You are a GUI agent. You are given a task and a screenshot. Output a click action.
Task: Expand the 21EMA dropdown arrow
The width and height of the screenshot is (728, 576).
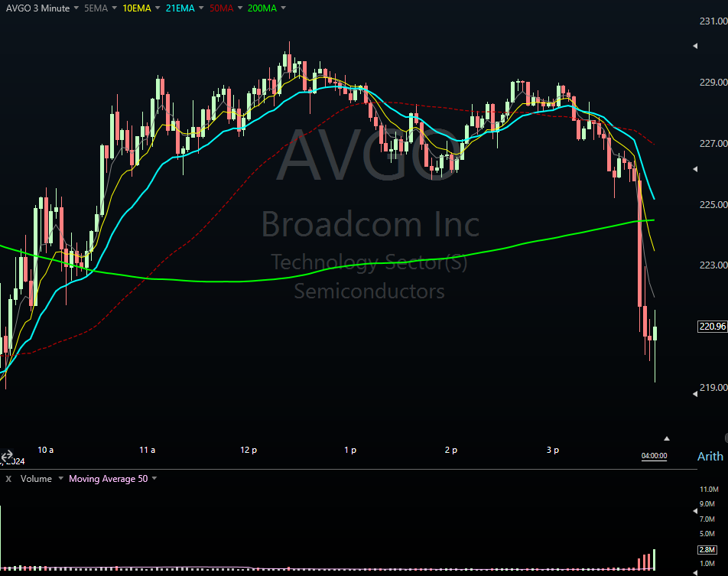pos(201,8)
